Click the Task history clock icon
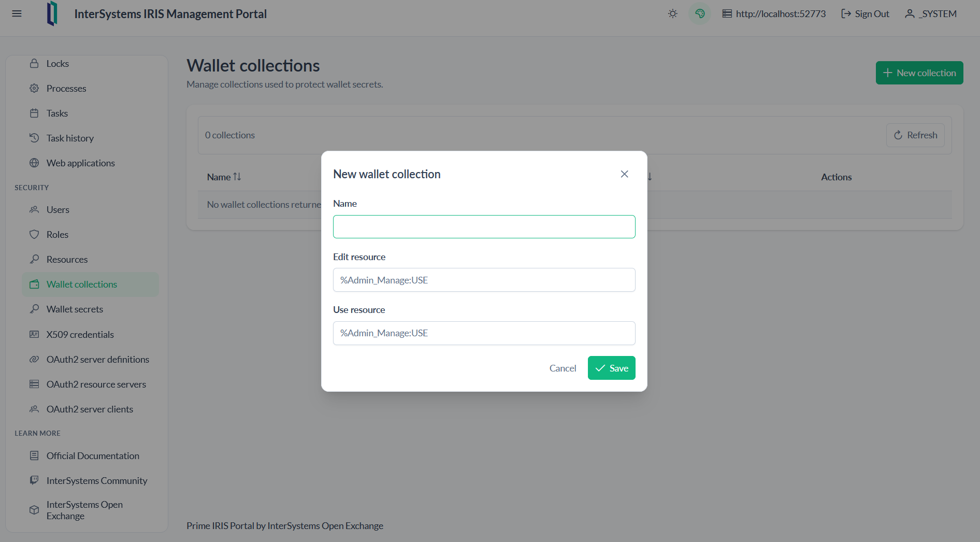 click(34, 138)
